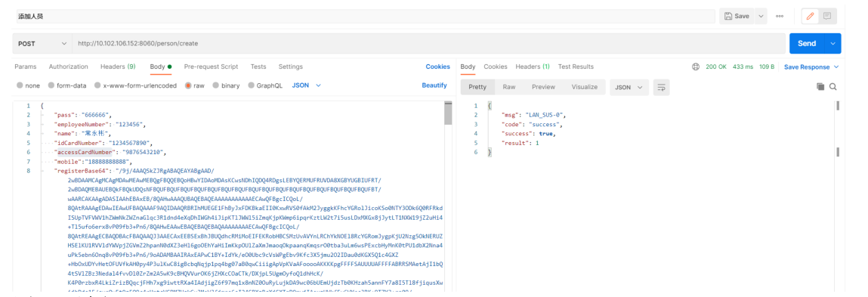Screen dimensions: 868x297
Task: Open the Test Results response tab
Action: (x=576, y=67)
